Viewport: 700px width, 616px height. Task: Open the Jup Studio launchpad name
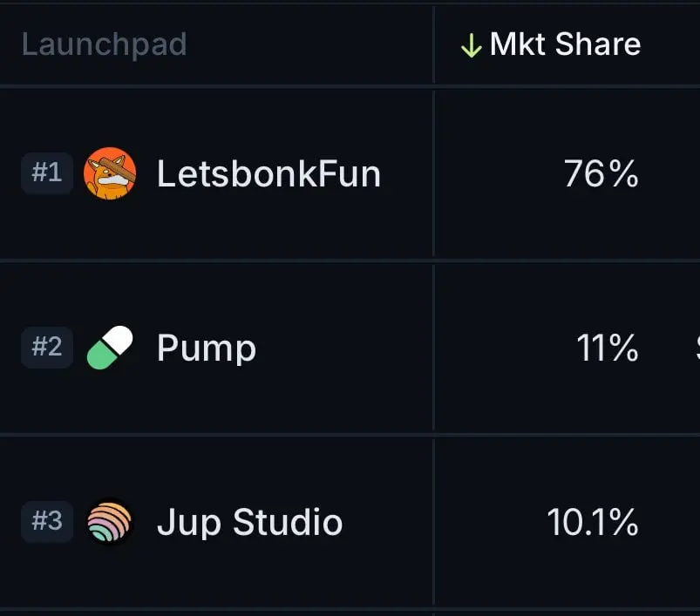(x=249, y=522)
